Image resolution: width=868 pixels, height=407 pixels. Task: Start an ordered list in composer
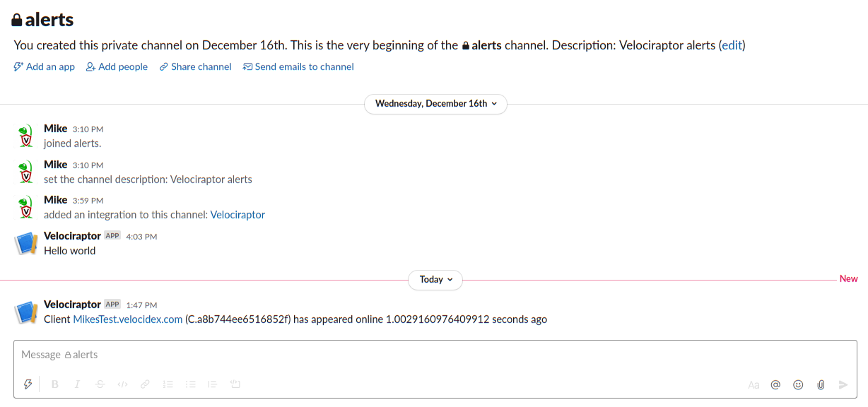pos(168,384)
